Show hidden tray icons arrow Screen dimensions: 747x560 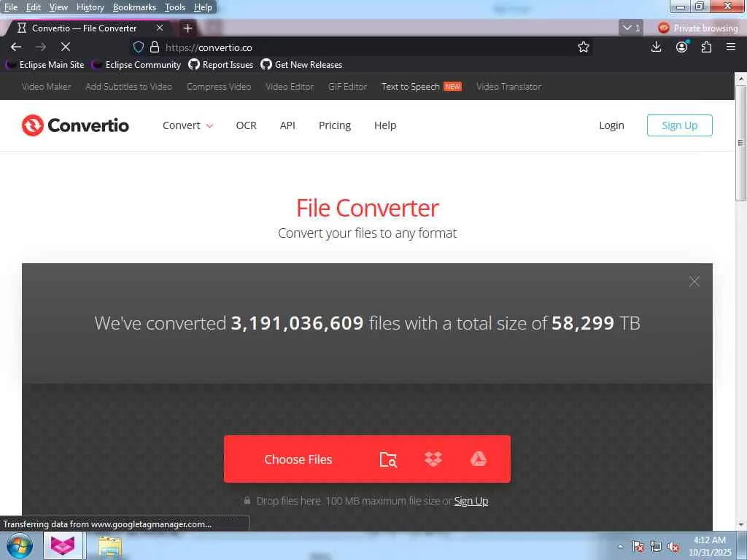(620, 546)
